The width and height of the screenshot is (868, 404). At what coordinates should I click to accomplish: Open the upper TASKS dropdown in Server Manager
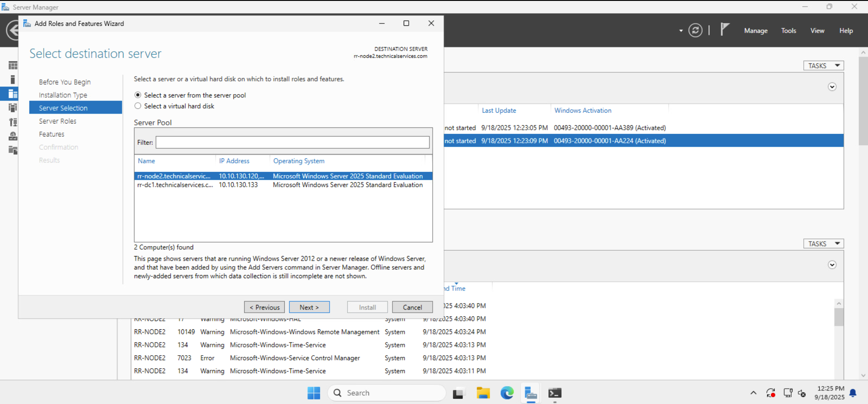tap(823, 66)
